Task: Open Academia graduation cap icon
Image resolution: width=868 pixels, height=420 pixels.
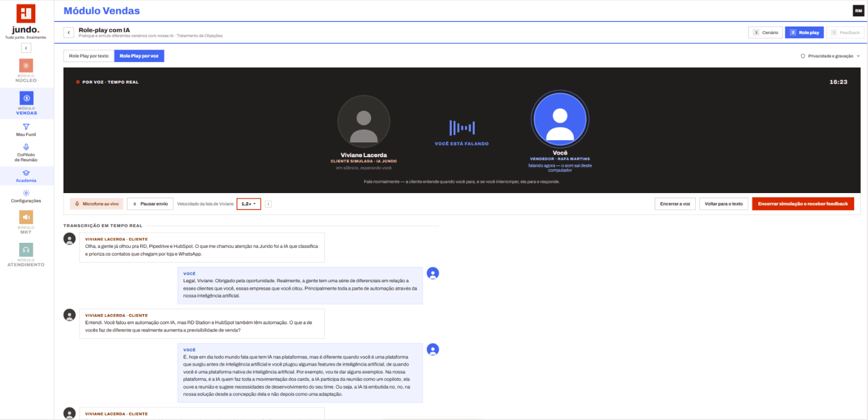Action: pyautogui.click(x=26, y=173)
